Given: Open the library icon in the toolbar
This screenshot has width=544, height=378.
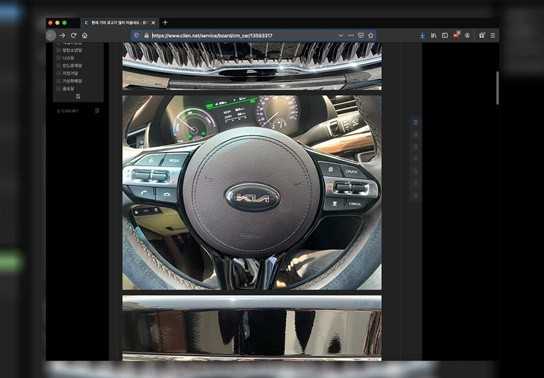Looking at the screenshot, I should [433, 35].
